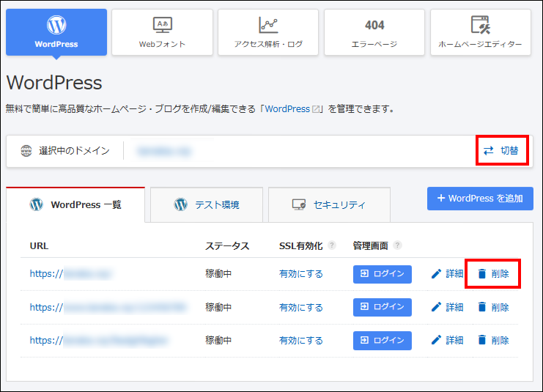Viewport: 543px width, 392px height.
Task: Click the pencil 詳細 link in the third row
Action: coord(447,341)
